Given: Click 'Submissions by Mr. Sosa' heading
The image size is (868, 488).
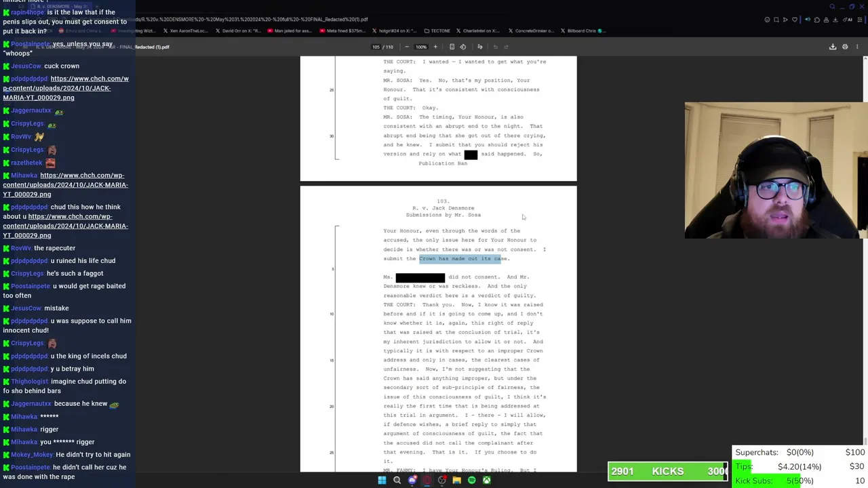Looking at the screenshot, I should coord(443,215).
